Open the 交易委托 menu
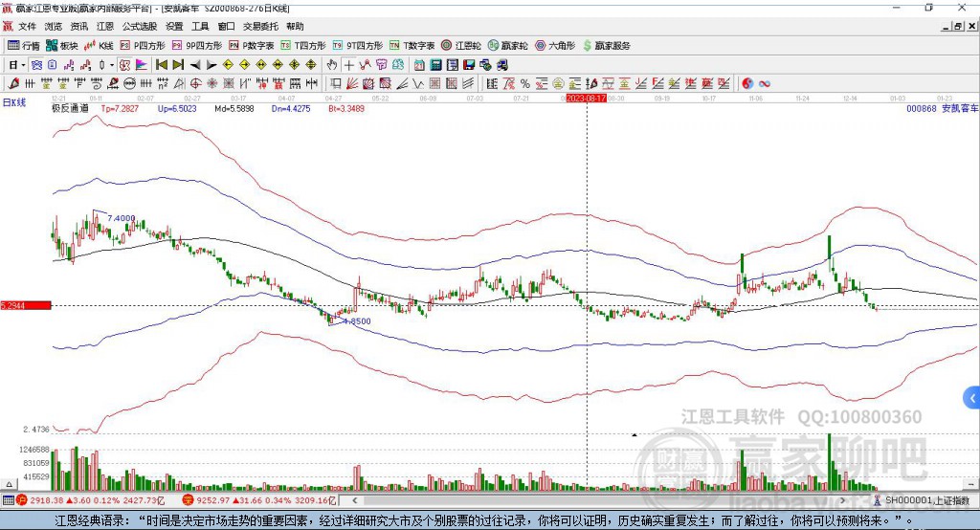The image size is (980, 530). pyautogui.click(x=260, y=26)
